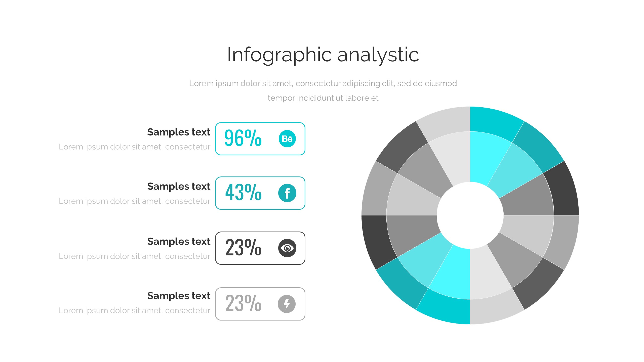Viewport: 644px width, 362px height.
Task: Click the Lorem ipsum line below the 43% heading
Action: [134, 201]
